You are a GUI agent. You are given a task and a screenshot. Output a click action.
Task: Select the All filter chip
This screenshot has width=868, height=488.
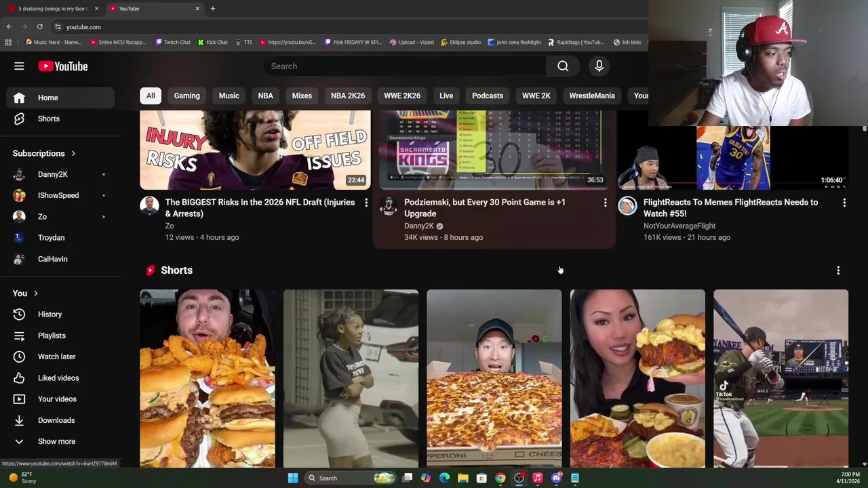point(151,96)
